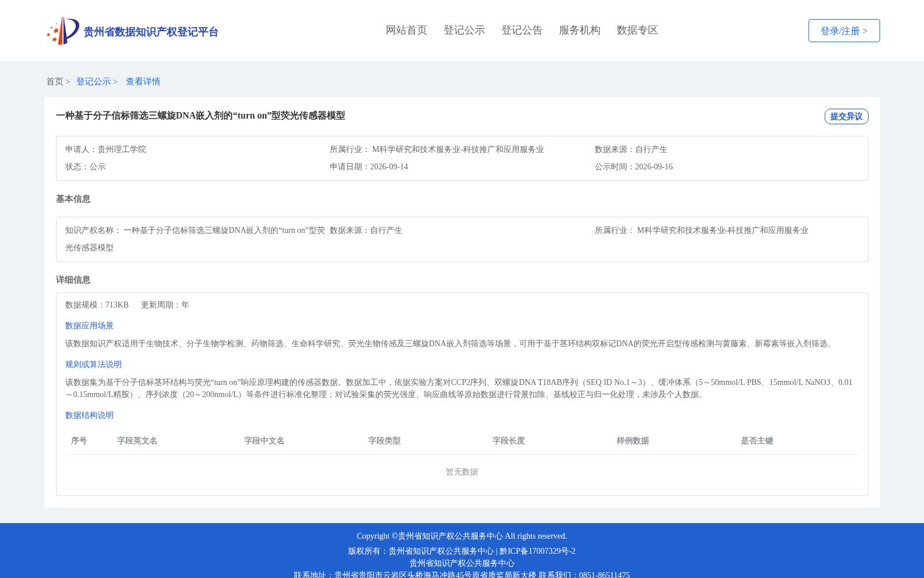The image size is (924, 578).
Task: Click the 知识产权名称 field text
Action: (x=195, y=239)
